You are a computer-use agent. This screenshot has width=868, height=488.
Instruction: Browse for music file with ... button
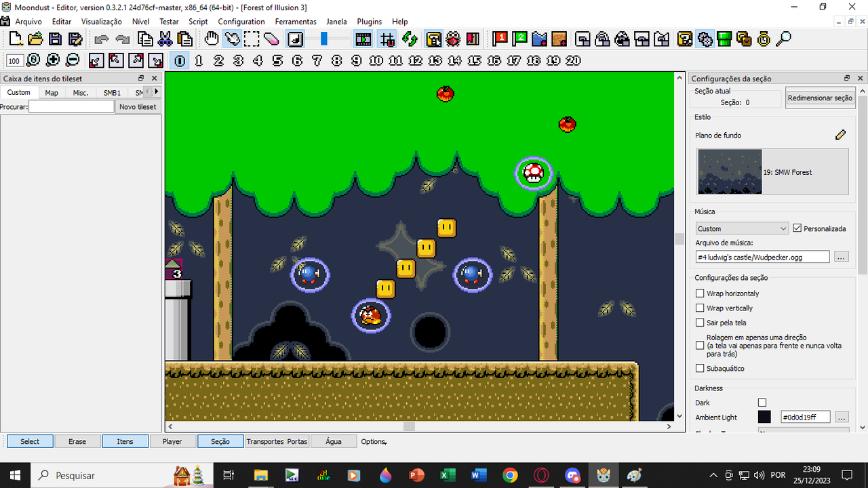[x=841, y=257]
